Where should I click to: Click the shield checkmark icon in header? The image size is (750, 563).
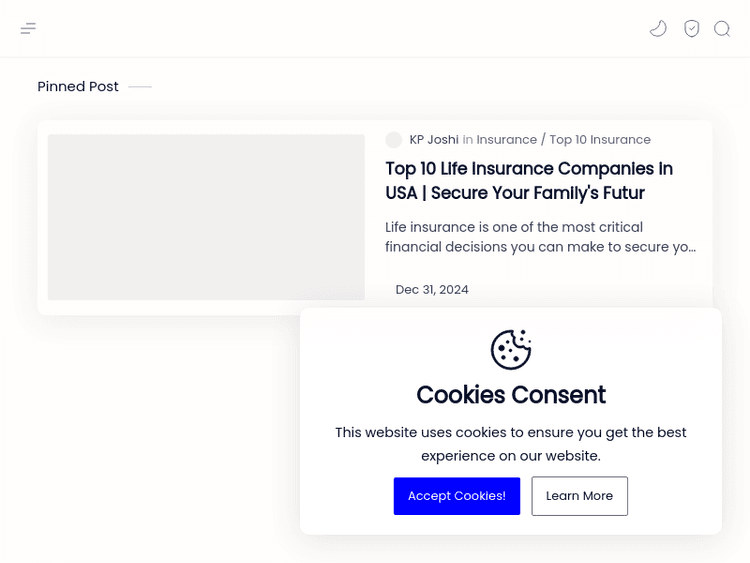pyautogui.click(x=691, y=29)
